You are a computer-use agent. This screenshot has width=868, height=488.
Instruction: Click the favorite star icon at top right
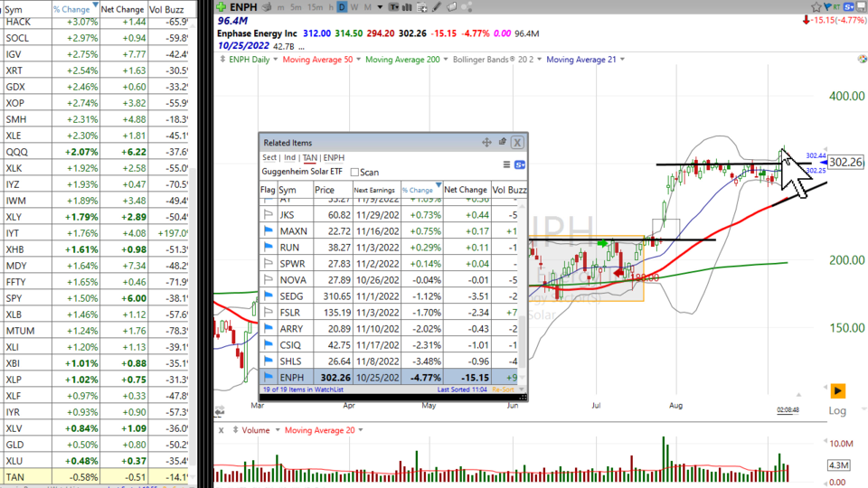click(x=816, y=6)
